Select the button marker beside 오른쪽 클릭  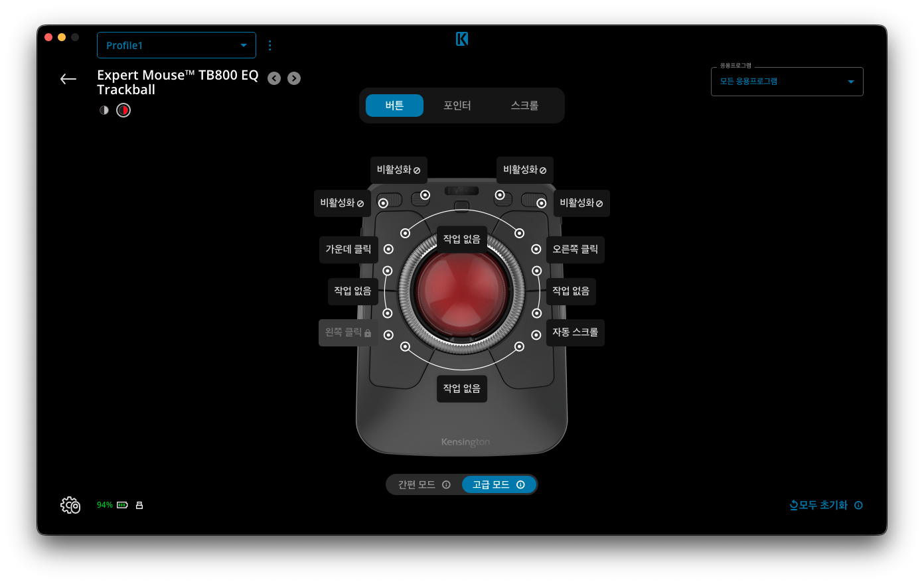pyautogui.click(x=536, y=249)
